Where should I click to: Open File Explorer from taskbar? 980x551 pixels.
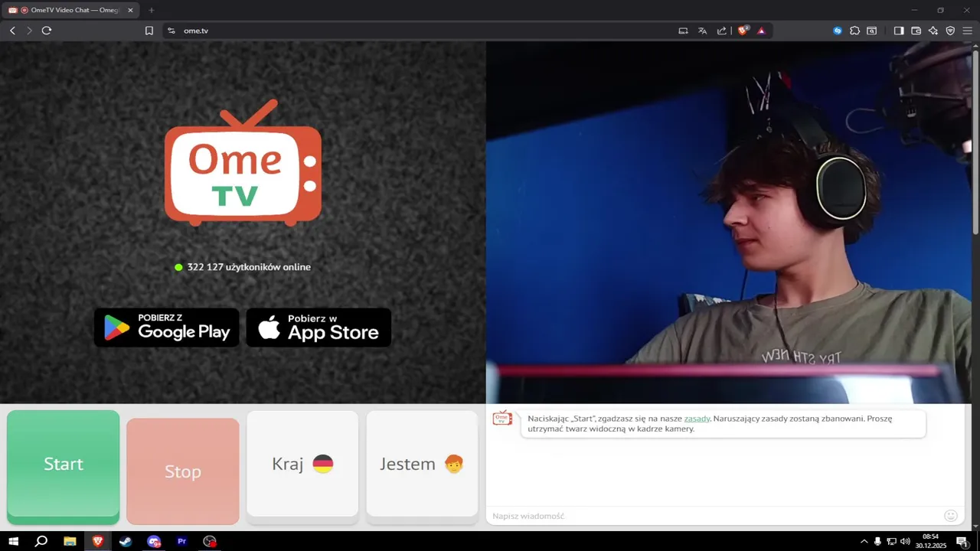coord(70,541)
